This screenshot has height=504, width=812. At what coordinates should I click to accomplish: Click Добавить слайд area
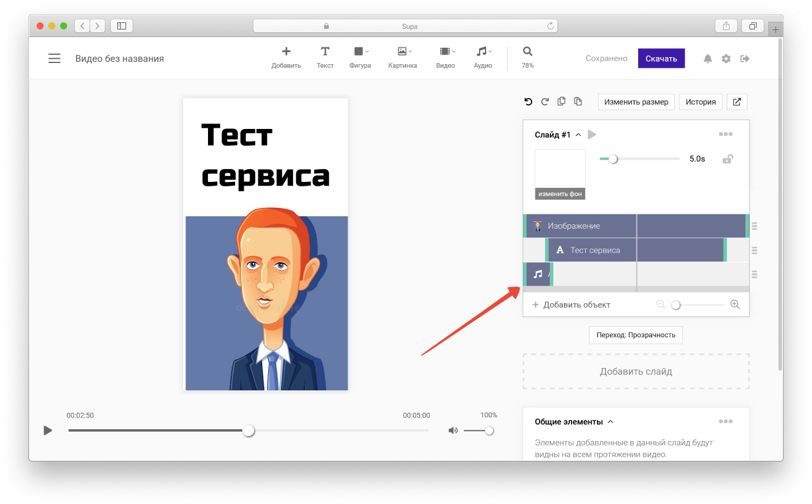pyautogui.click(x=636, y=372)
